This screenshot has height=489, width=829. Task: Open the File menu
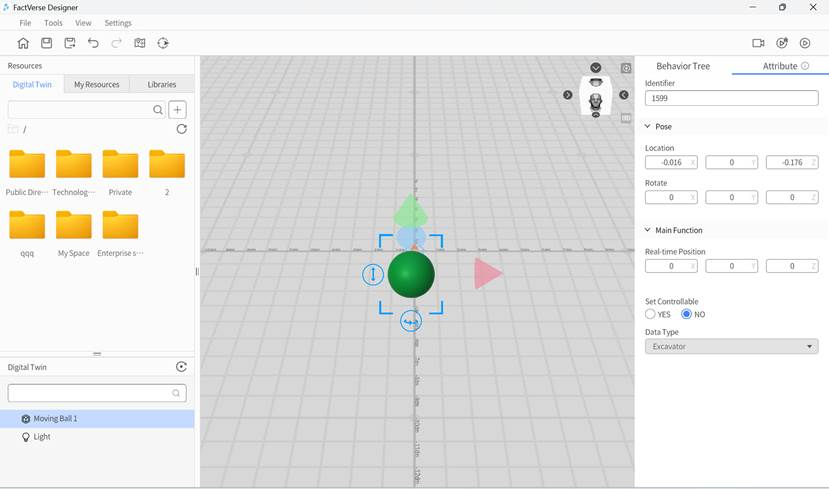pos(25,23)
